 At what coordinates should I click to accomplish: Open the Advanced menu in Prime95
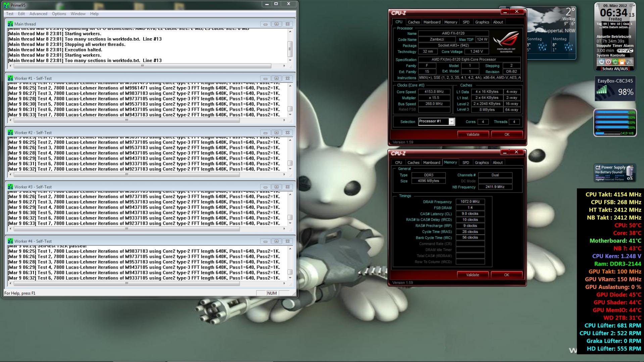(38, 14)
